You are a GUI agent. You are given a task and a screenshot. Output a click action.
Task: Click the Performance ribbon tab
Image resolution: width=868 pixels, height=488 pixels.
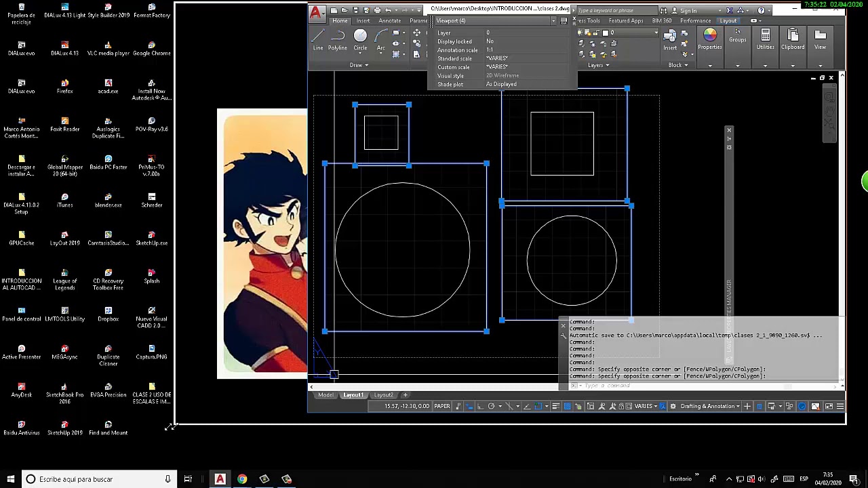tap(695, 21)
